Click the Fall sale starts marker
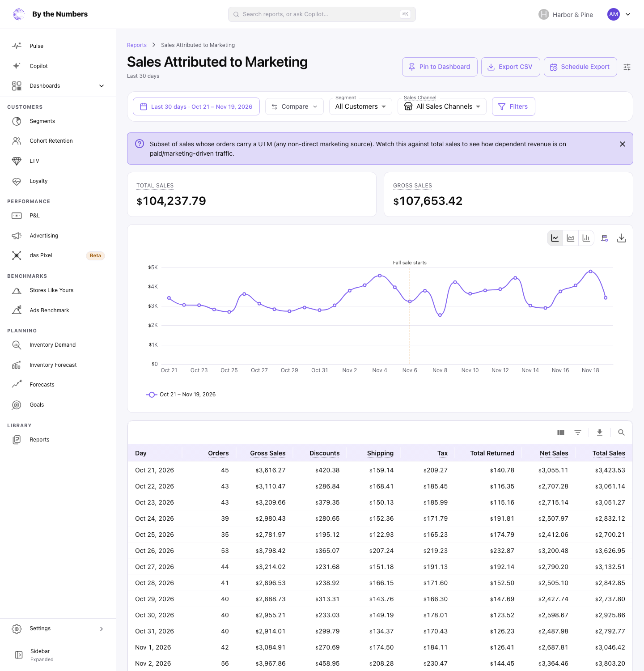The width and height of the screenshot is (644, 671). click(410, 263)
